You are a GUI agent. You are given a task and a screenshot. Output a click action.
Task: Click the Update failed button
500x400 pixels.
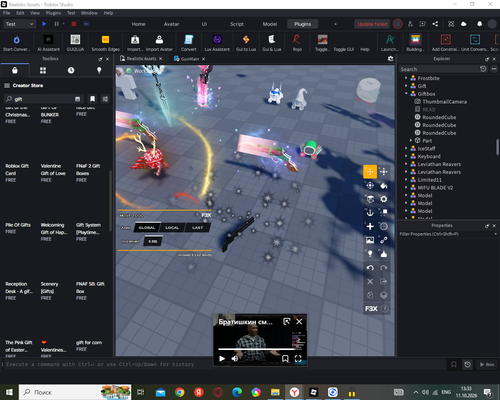tap(372, 24)
